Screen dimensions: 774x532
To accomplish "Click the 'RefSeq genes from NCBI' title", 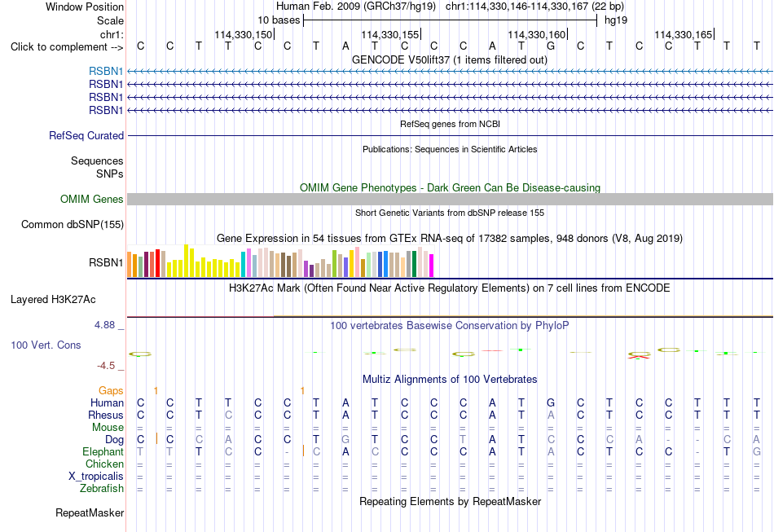I will [451, 124].
